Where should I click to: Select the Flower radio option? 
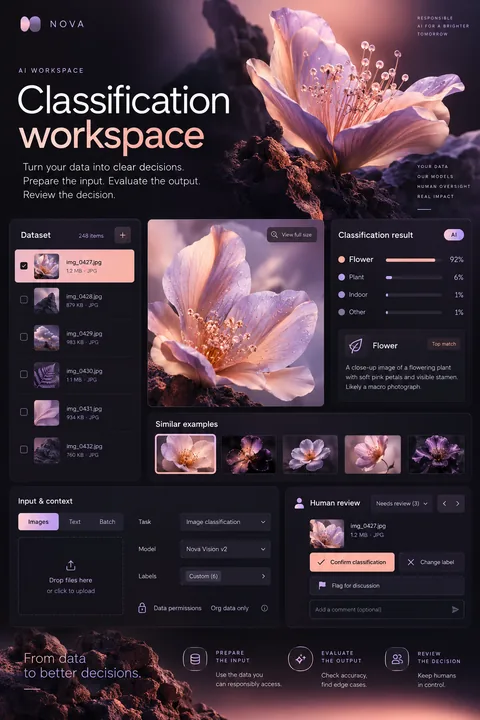pyautogui.click(x=341, y=259)
